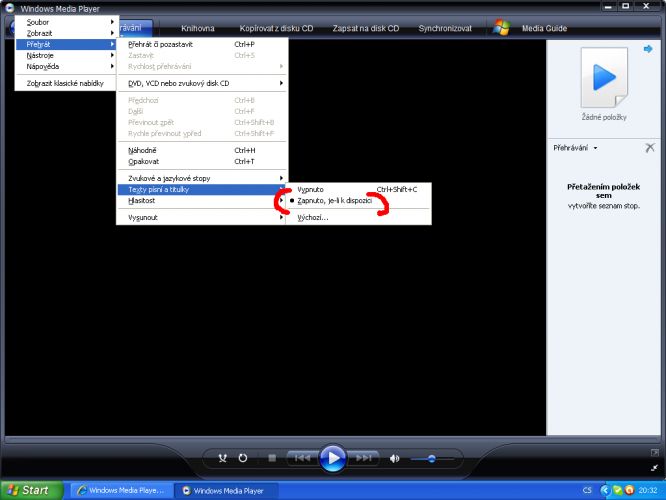
Task: Click the next track button
Action: click(364, 458)
